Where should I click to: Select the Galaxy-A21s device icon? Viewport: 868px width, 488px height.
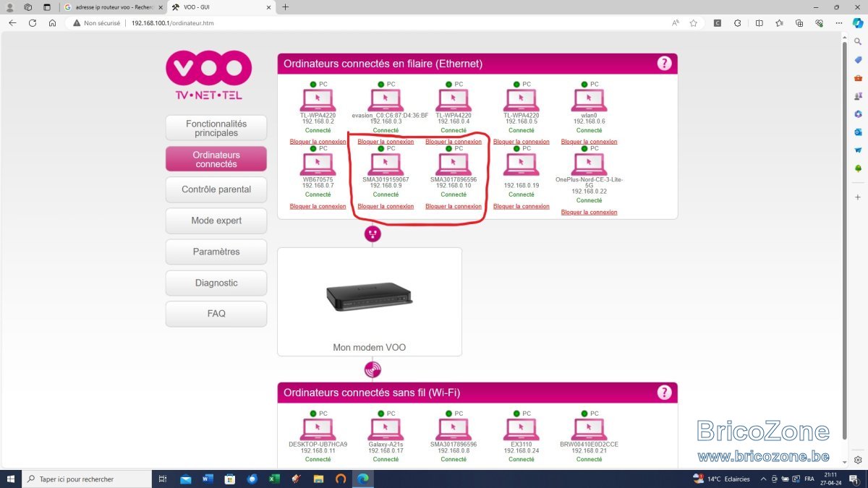click(x=386, y=429)
